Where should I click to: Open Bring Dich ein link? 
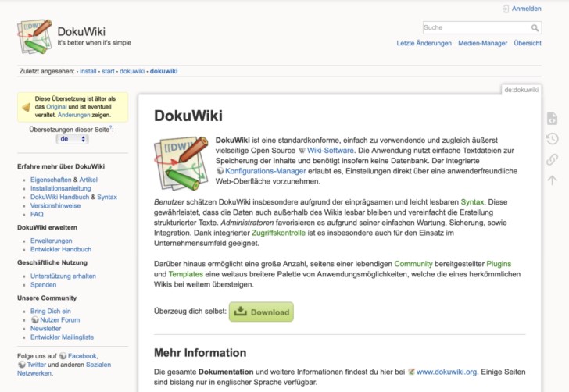click(51, 311)
